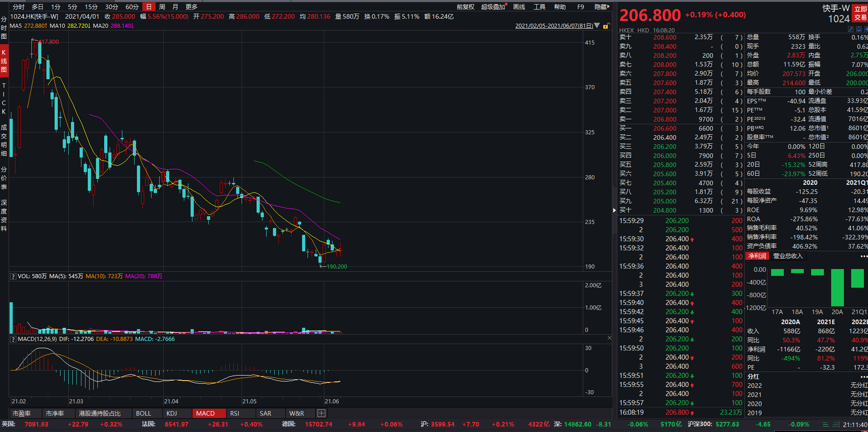Screen dimensions: 868x432
Task: Open 成交明细 in left sidebar
Action: (4, 140)
